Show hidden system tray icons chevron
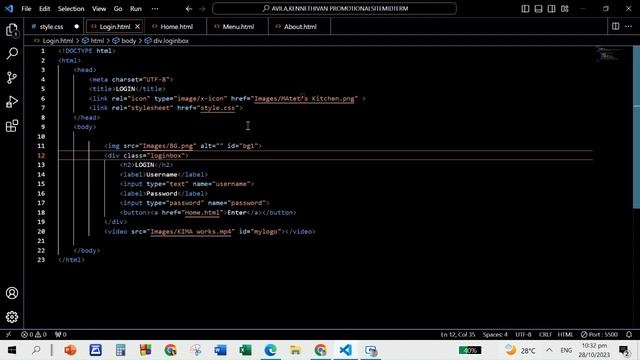This screenshot has height=360, width=640. coord(549,350)
